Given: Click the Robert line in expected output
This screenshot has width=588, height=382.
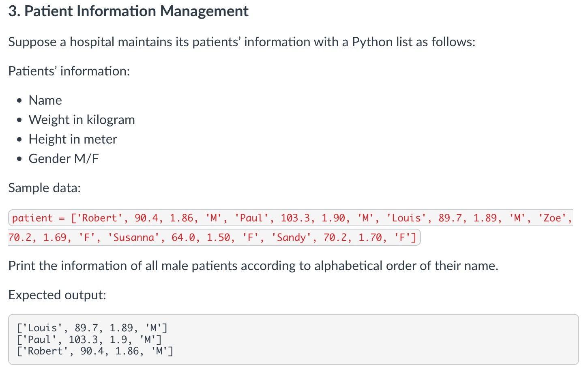Looking at the screenshot, I should pos(94,351).
